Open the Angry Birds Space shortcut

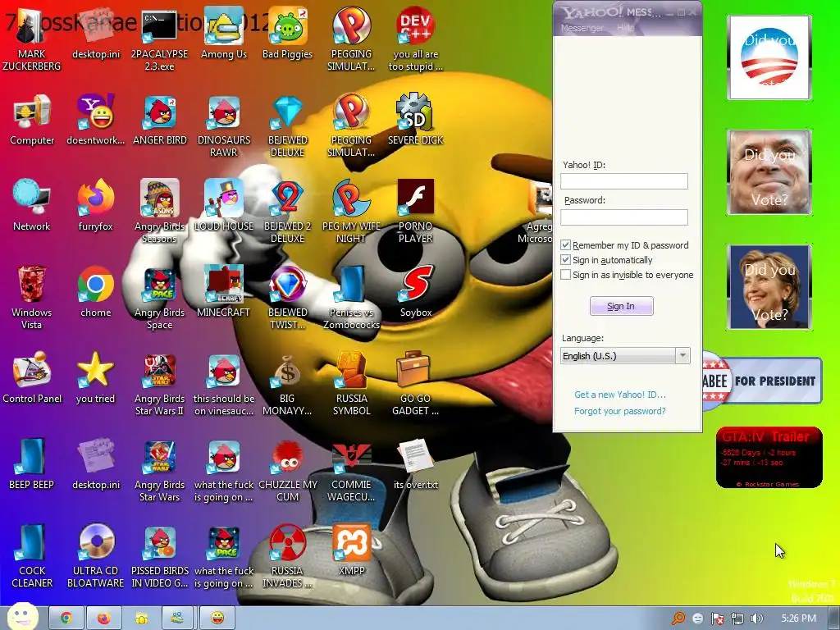click(x=159, y=297)
